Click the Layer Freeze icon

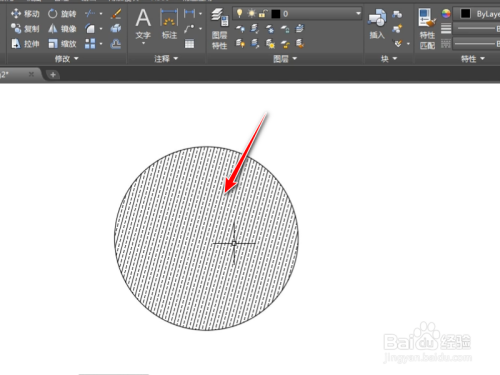270,29
